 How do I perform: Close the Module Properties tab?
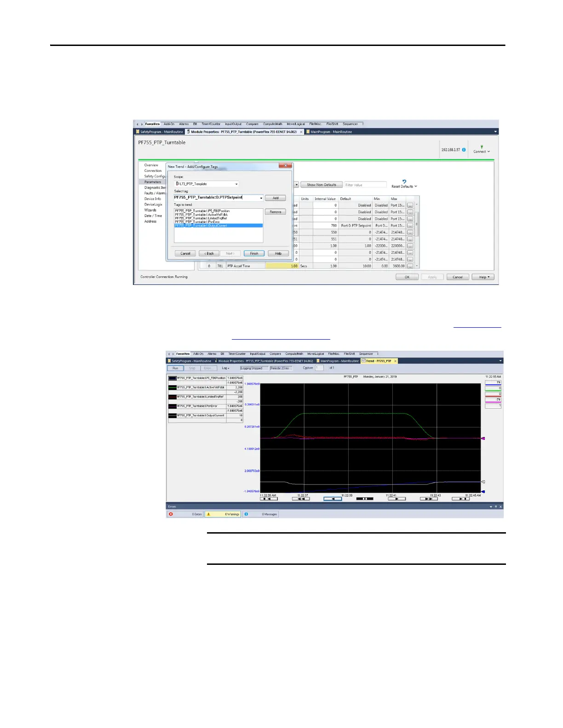coord(301,132)
